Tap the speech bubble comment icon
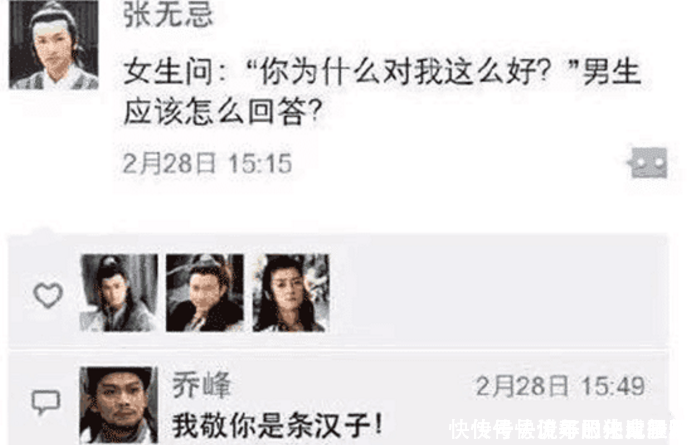The width and height of the screenshot is (696, 445). pos(46,402)
